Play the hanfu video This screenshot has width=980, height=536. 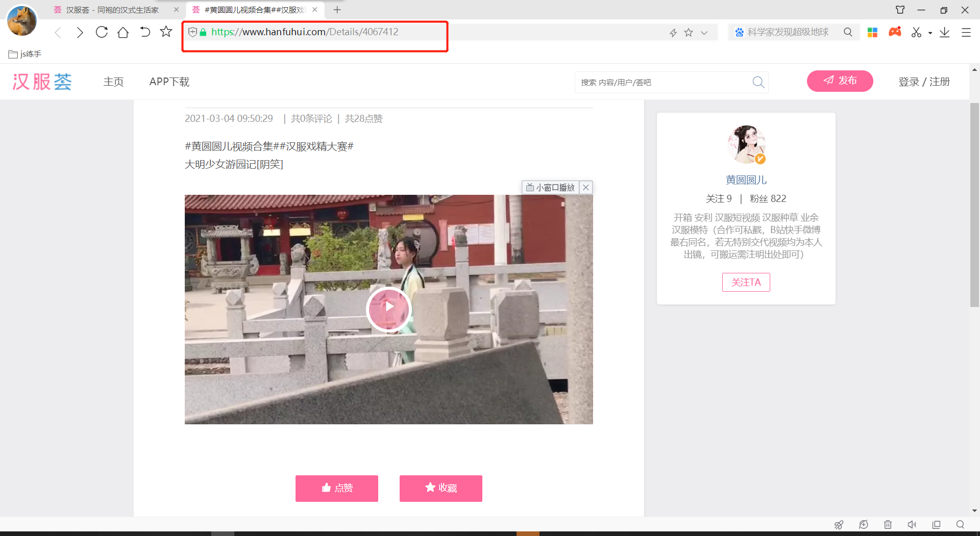388,309
